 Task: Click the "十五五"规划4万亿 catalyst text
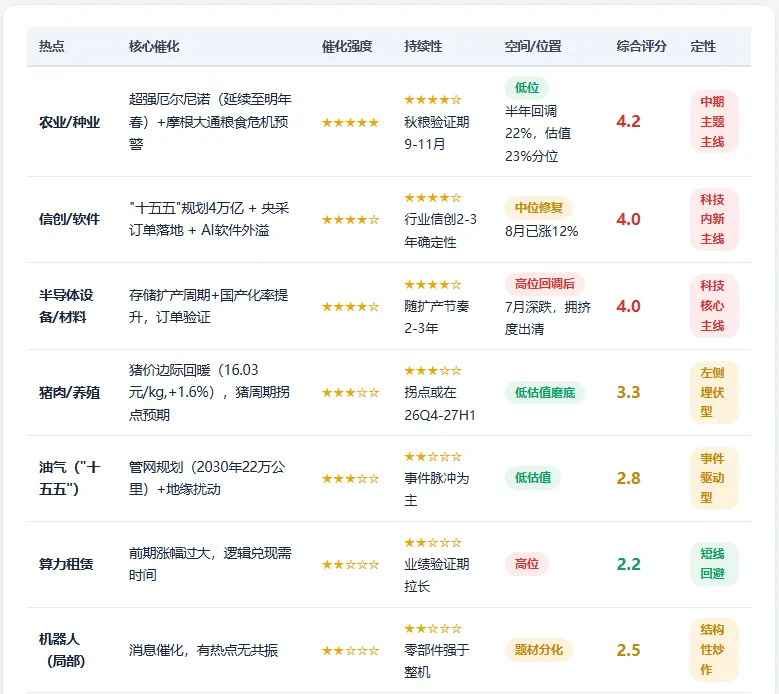[209, 219]
